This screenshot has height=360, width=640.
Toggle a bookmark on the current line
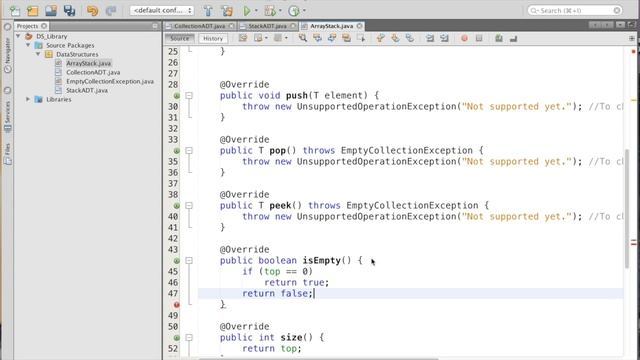[409, 38]
